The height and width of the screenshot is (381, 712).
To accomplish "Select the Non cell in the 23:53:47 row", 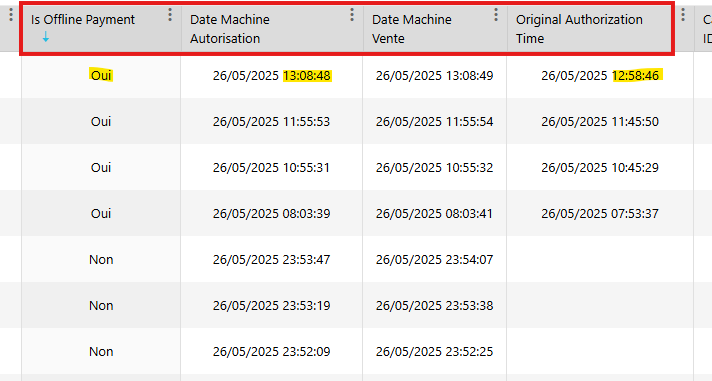I will tap(101, 259).
